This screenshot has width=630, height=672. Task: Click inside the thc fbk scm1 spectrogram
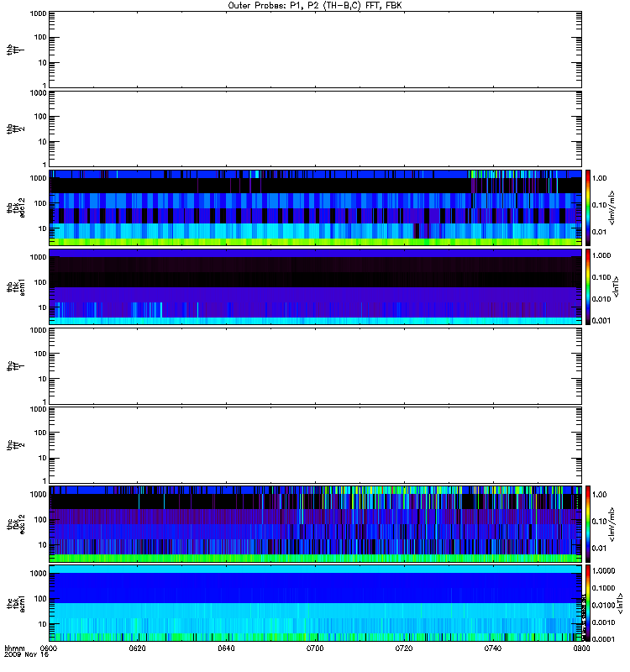pos(315,603)
